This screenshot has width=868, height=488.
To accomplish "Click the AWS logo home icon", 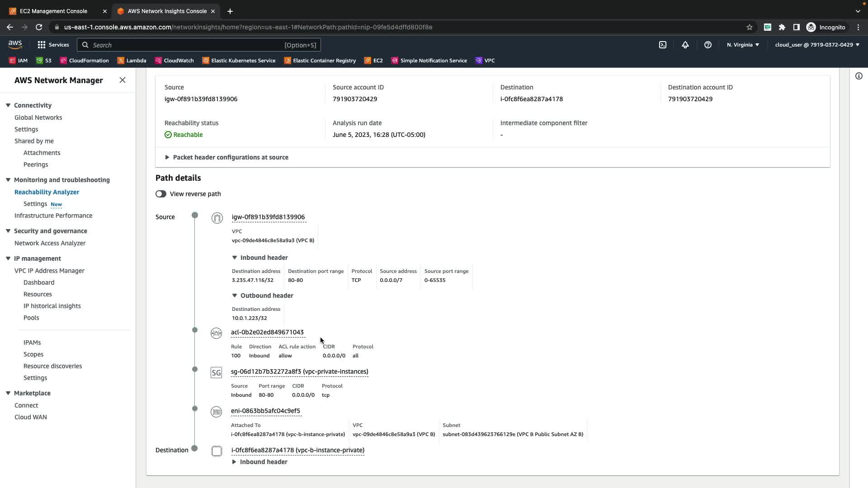I will (15, 44).
